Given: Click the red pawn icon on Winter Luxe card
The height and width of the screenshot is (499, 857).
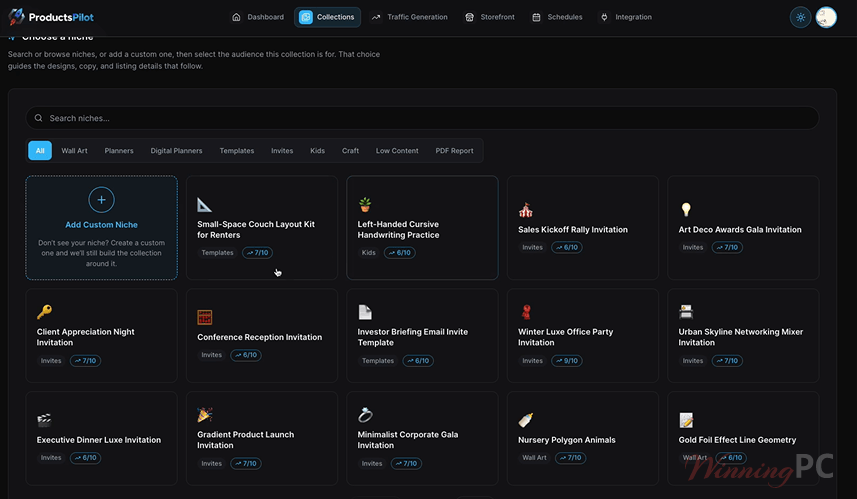Looking at the screenshot, I should click(526, 312).
